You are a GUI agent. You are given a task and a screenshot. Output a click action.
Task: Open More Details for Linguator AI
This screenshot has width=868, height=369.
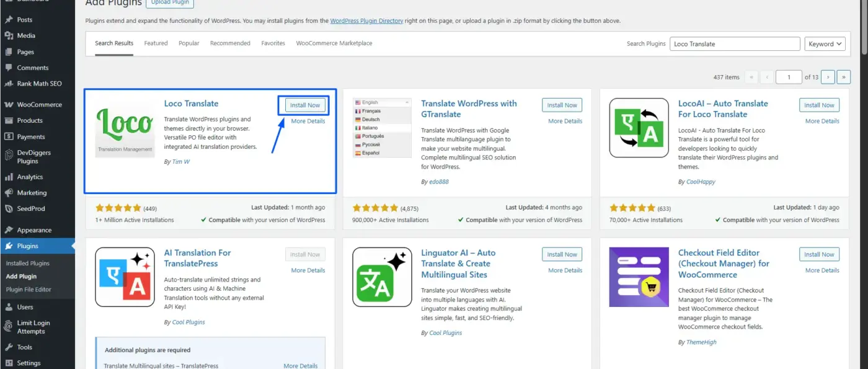point(565,270)
